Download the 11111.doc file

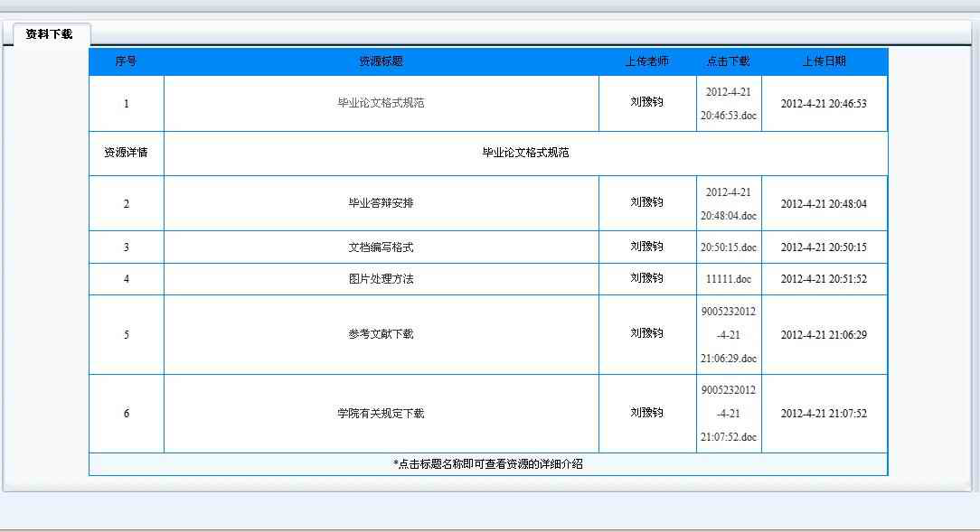pyautogui.click(x=728, y=279)
